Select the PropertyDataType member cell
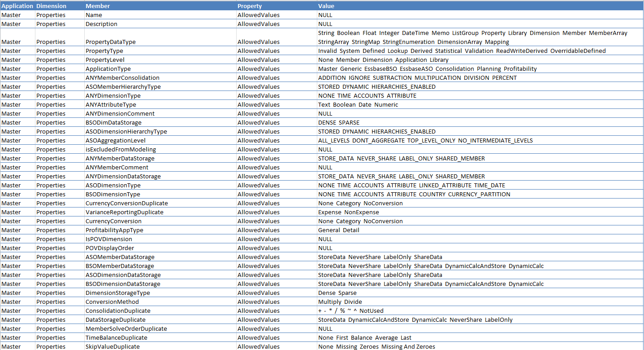Viewport: 644px width, 350px height. [160, 38]
